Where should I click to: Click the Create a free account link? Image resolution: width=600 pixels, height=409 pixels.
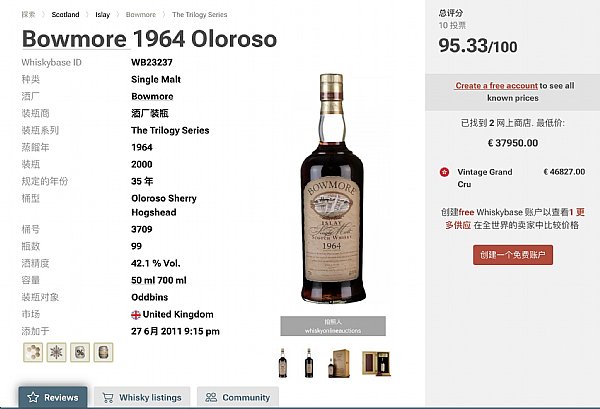point(496,86)
